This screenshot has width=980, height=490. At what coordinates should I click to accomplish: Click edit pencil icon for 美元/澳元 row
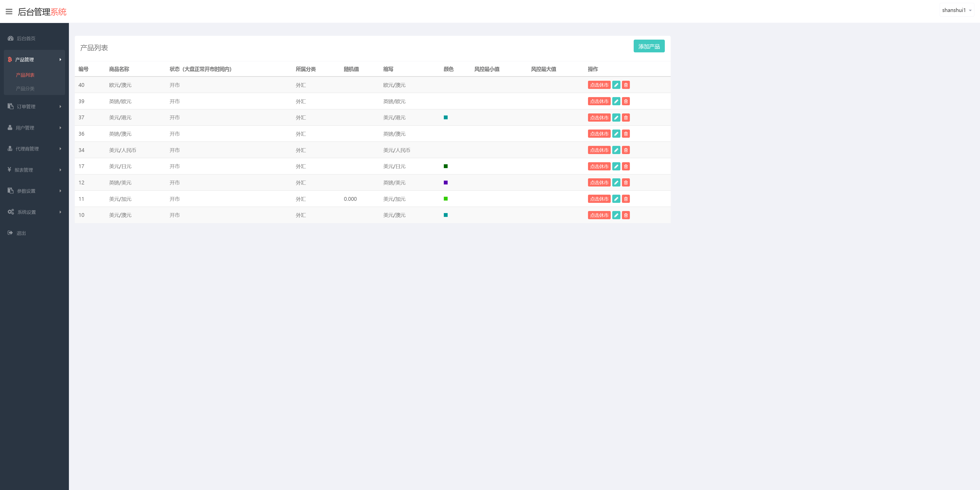pyautogui.click(x=616, y=215)
